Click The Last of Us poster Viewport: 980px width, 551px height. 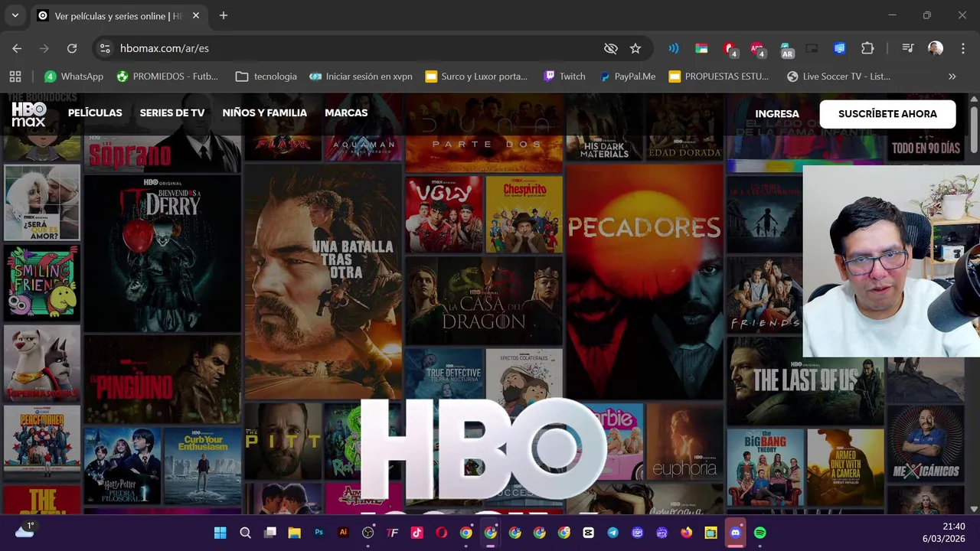[x=805, y=381]
